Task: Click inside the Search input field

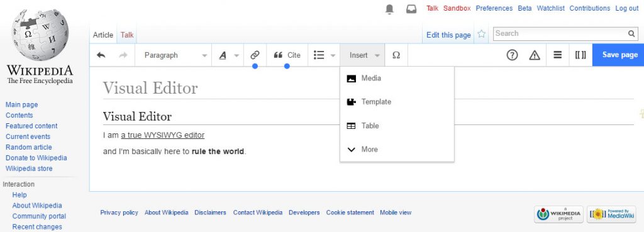Action: tap(560, 34)
